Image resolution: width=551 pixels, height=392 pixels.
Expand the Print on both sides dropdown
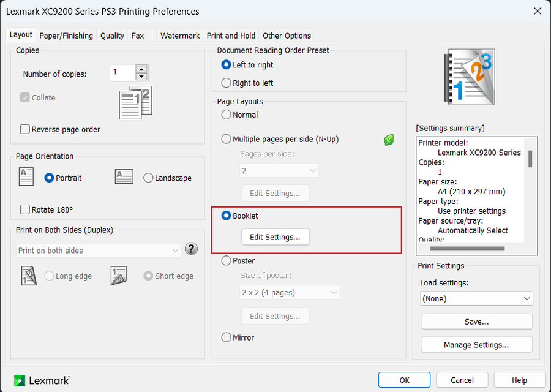tap(99, 251)
